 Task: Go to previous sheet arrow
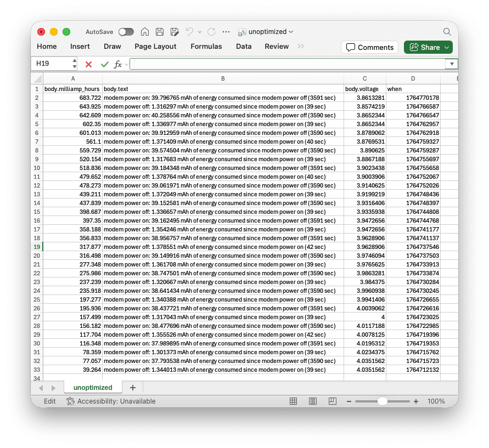tap(41, 388)
